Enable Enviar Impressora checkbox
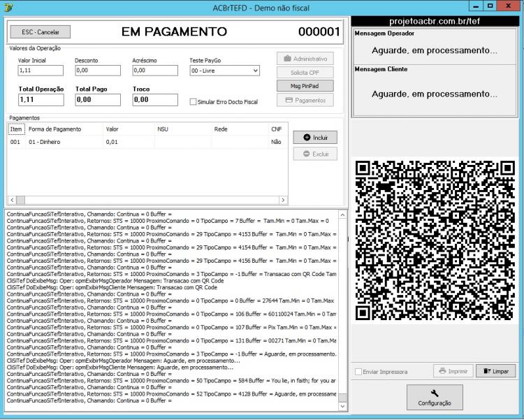524x420 pixels. 358,372
